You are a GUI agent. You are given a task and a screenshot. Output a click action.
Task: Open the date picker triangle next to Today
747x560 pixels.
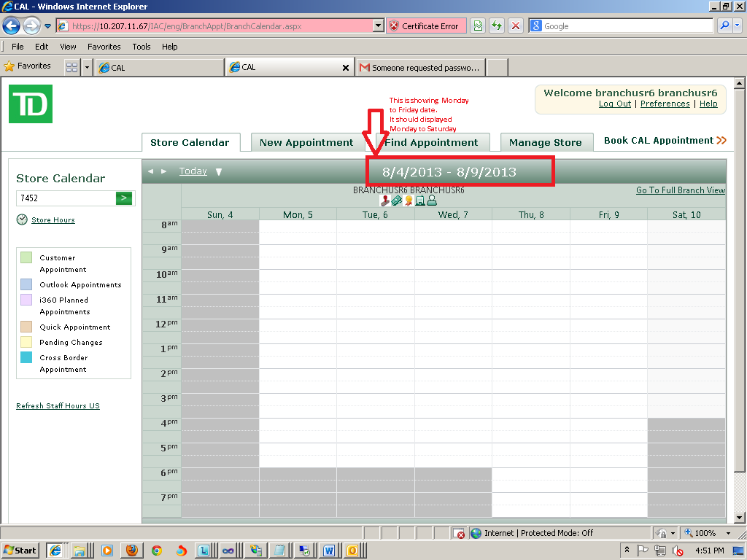219,172
